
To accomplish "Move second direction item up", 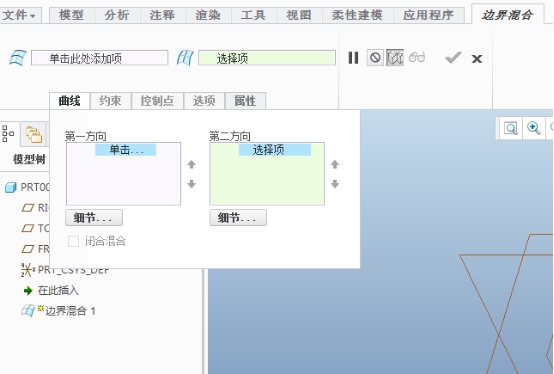I will tap(335, 164).
